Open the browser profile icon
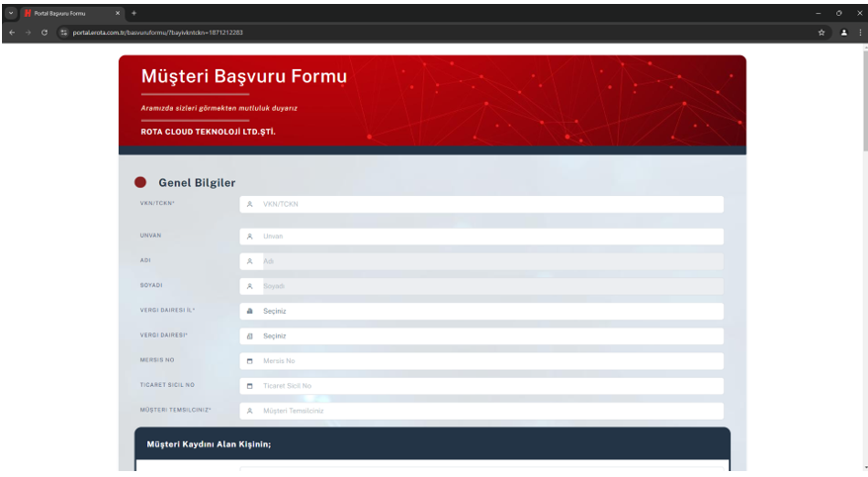868x477 pixels. click(843, 33)
